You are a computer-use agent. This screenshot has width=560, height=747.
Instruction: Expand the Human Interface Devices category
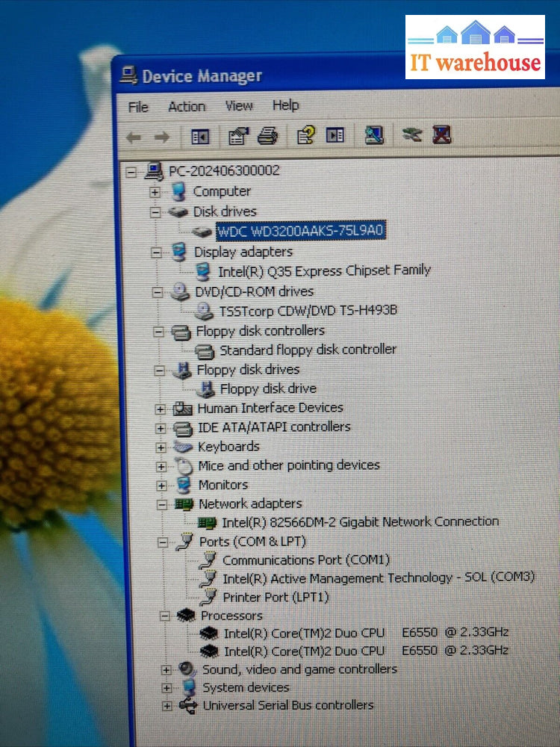160,409
